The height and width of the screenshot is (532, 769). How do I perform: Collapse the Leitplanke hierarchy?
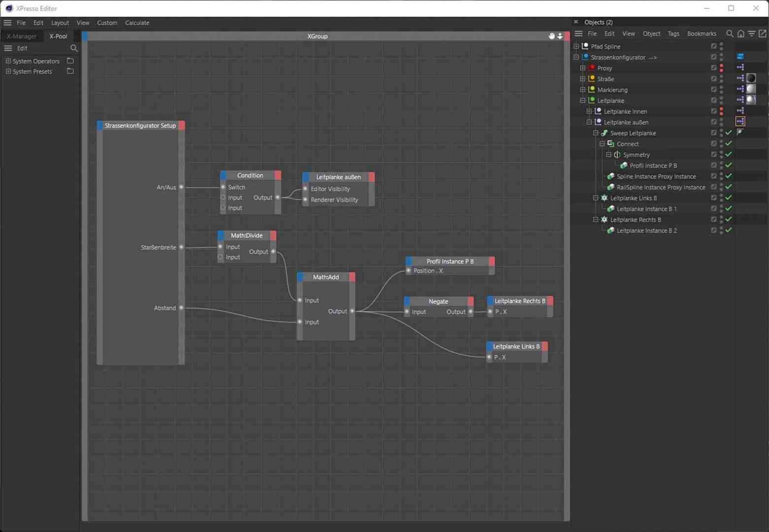tap(583, 100)
